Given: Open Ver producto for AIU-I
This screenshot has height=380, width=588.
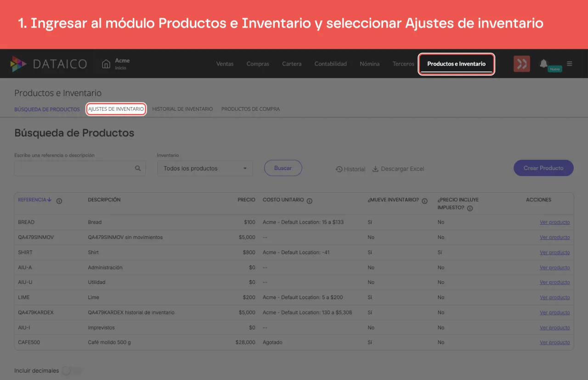Looking at the screenshot, I should click(554, 328).
